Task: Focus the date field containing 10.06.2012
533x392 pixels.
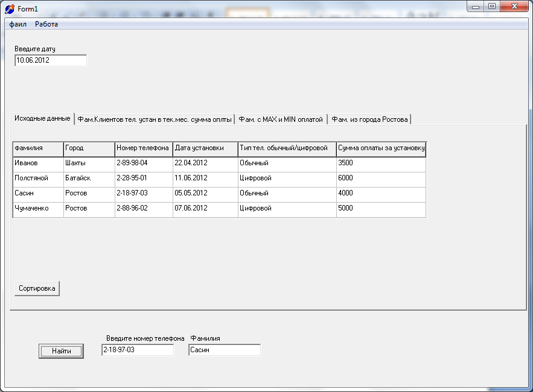Action: coord(51,60)
